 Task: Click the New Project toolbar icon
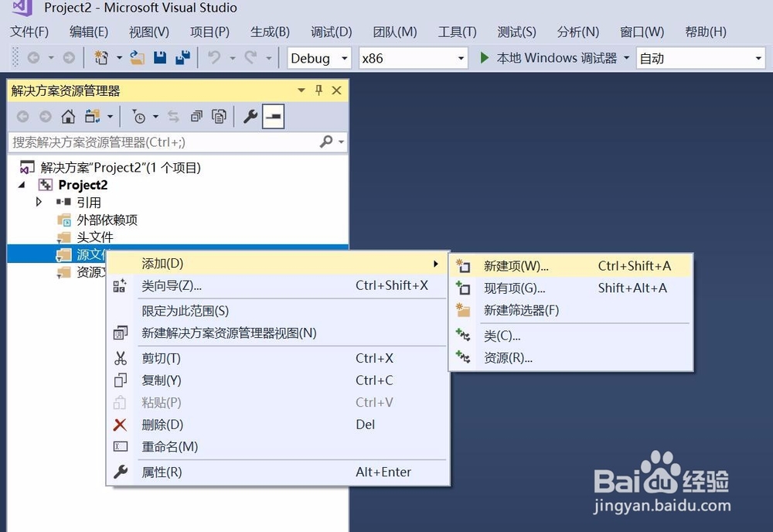(100, 57)
